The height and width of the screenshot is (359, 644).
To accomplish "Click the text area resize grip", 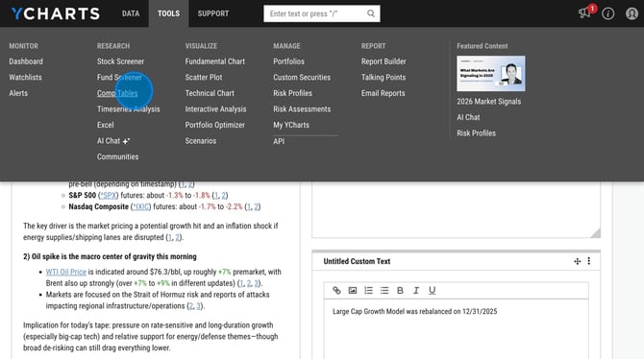I will click(596, 233).
